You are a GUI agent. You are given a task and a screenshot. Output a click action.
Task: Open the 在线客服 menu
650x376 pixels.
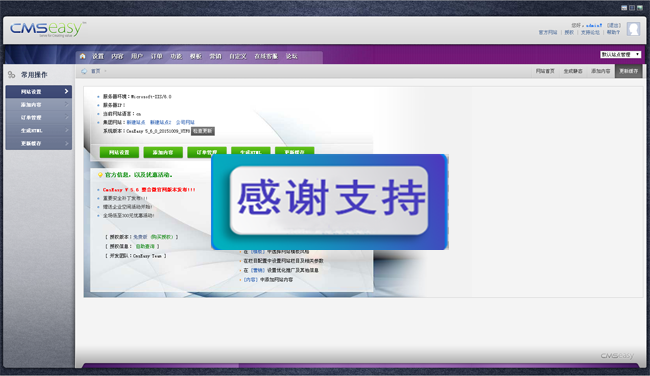pyautogui.click(x=266, y=56)
